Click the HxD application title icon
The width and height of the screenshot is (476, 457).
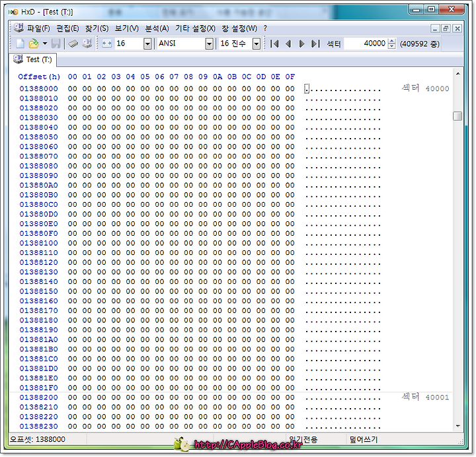13,12
